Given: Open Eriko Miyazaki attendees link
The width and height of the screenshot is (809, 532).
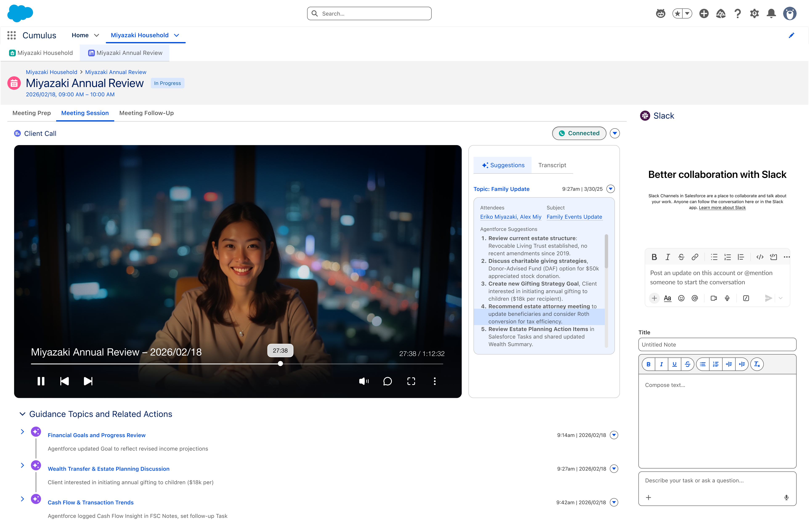Looking at the screenshot, I should point(511,217).
